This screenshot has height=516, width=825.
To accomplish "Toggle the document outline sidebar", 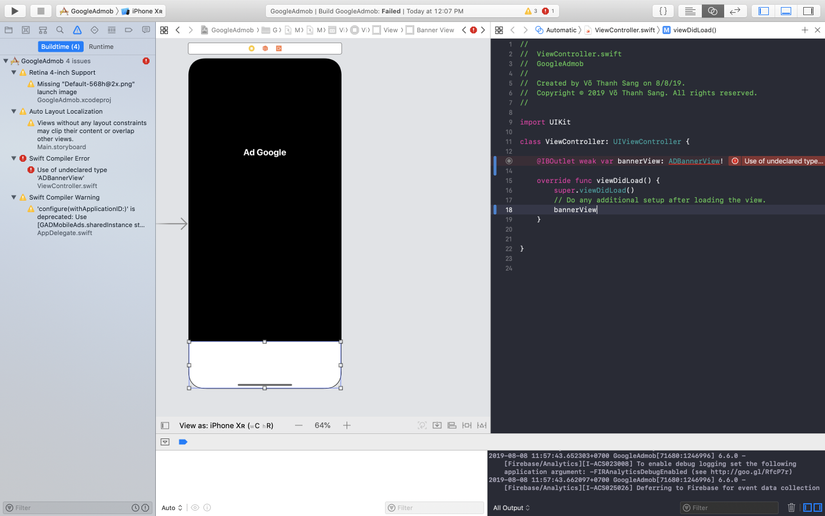I will pyautogui.click(x=165, y=426).
